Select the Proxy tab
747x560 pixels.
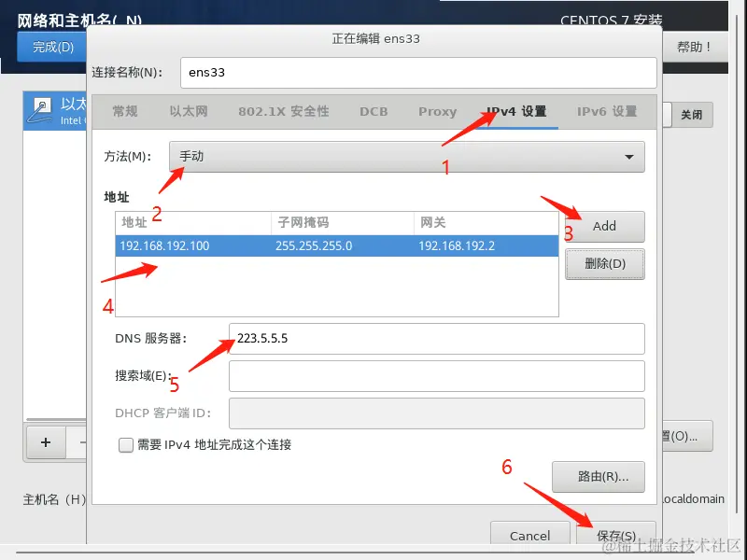[437, 111]
